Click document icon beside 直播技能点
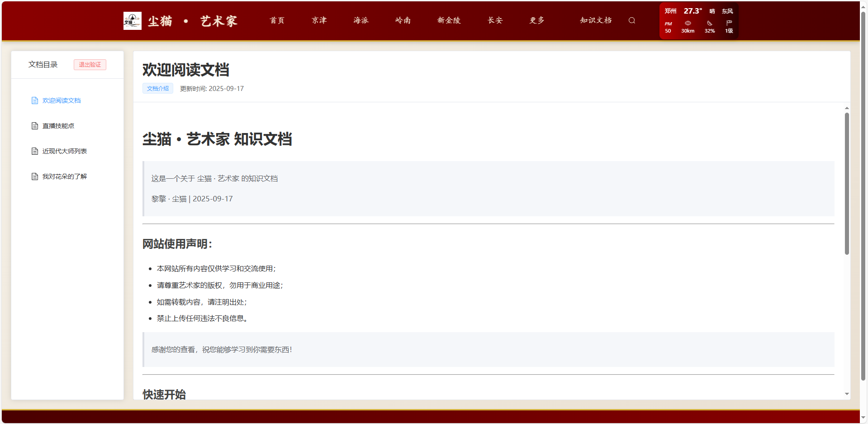The height and width of the screenshot is (424, 868). [35, 126]
